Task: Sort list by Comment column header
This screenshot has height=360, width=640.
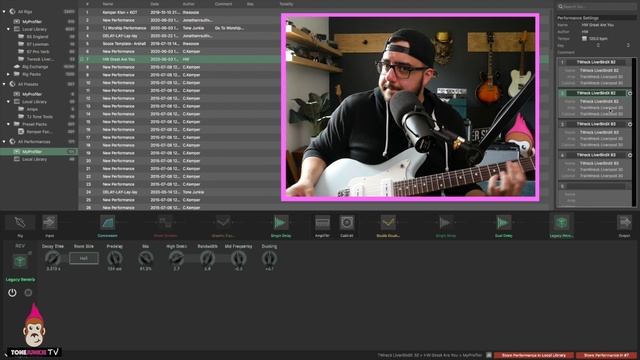Action: (x=223, y=4)
